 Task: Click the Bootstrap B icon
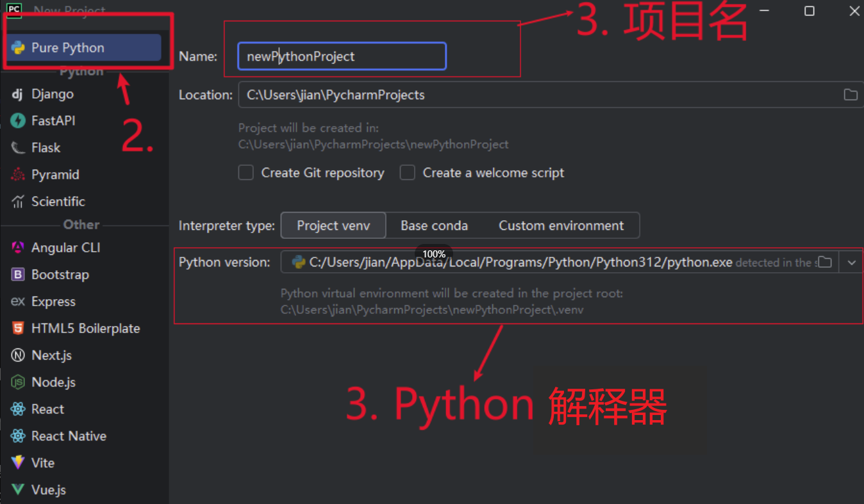[18, 275]
